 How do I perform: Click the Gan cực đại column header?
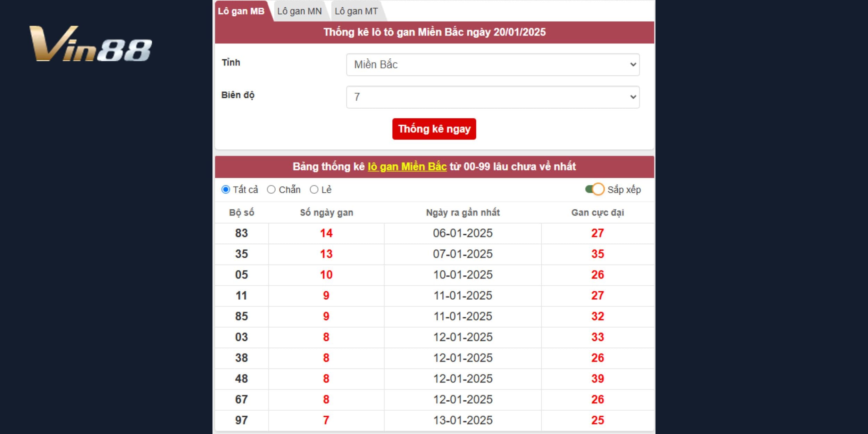598,212
